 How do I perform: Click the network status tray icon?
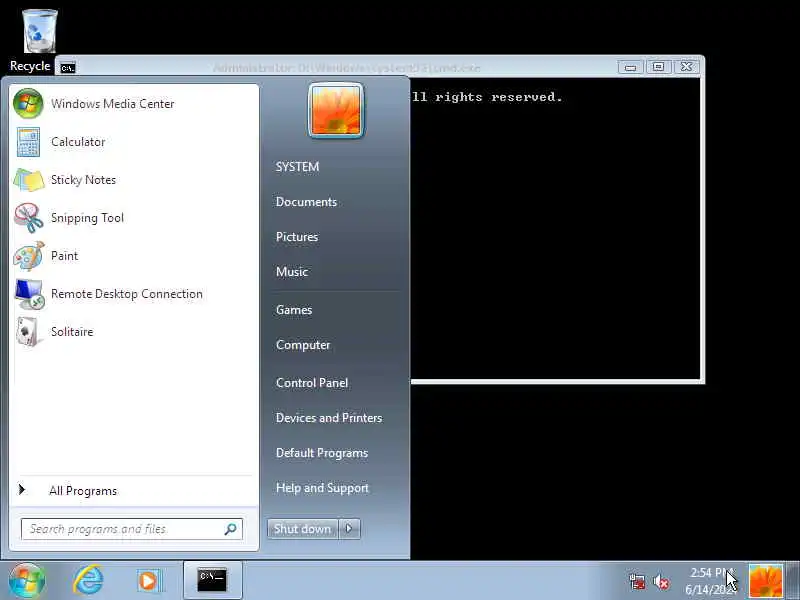pyautogui.click(x=637, y=581)
